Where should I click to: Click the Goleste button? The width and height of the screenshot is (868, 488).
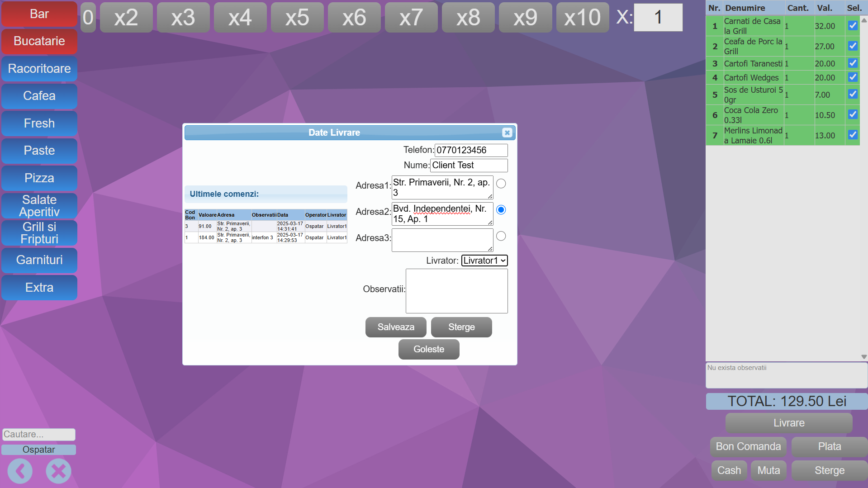point(428,349)
